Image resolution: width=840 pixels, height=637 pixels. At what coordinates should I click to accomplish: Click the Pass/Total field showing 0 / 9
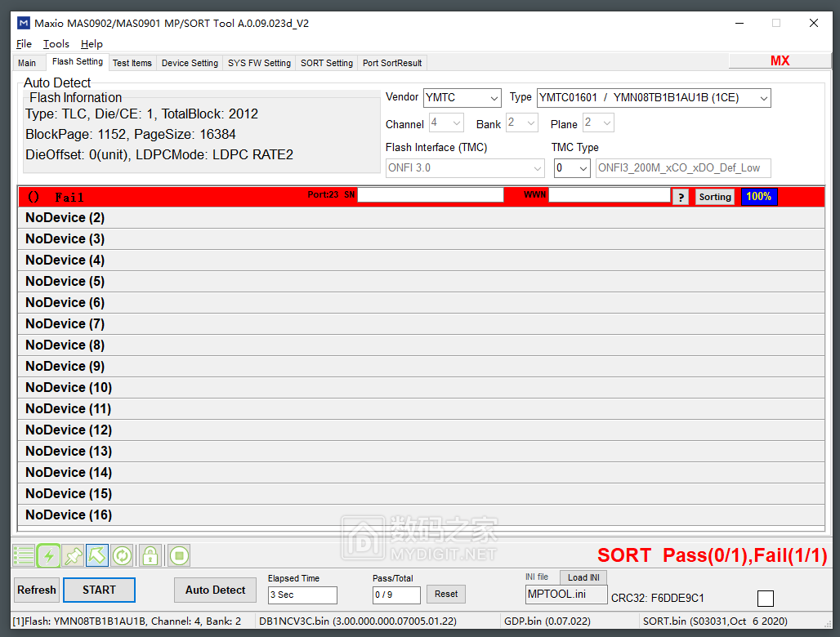(396, 595)
